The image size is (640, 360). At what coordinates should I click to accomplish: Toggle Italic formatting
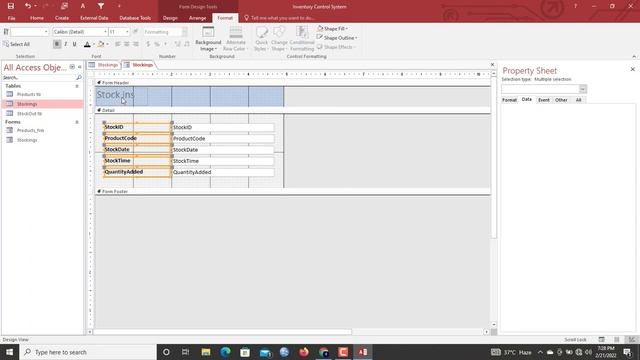[x=66, y=44]
